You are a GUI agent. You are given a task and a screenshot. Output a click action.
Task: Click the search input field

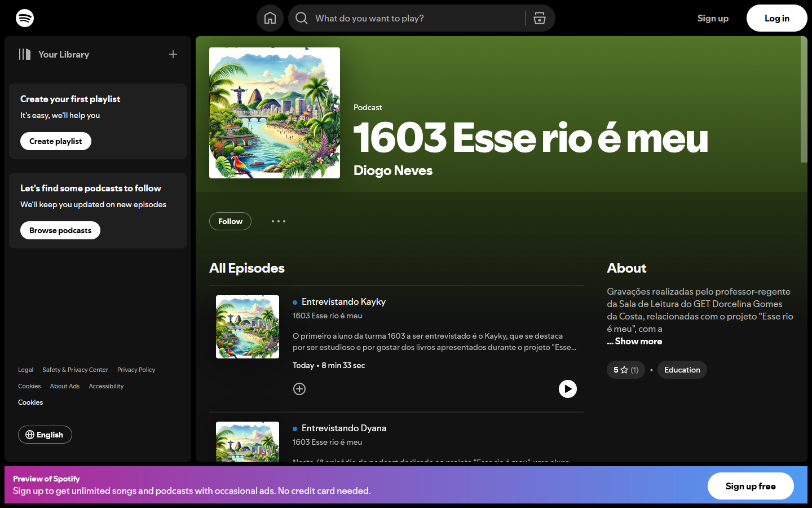417,18
